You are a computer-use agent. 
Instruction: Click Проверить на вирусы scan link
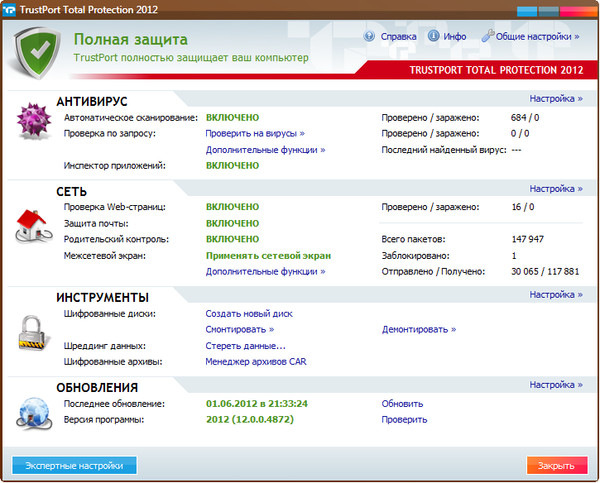pyautogui.click(x=255, y=134)
